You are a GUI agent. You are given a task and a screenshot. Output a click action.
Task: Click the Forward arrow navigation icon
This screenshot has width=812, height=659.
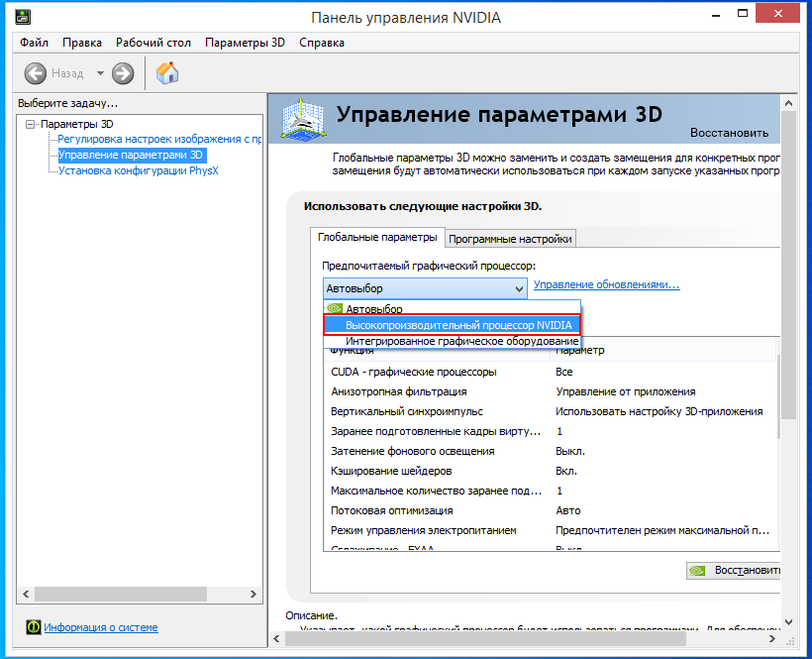pos(123,73)
